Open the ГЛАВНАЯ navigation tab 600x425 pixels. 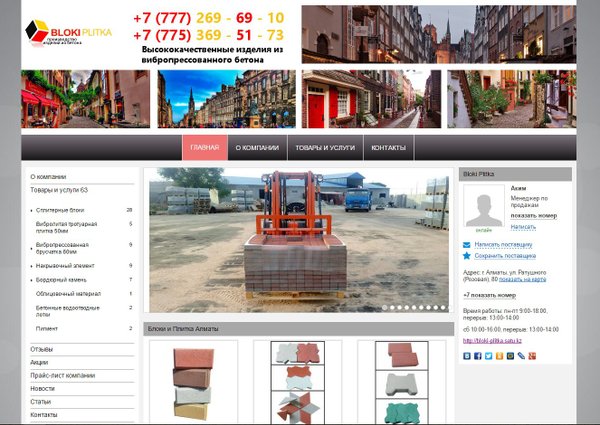204,148
